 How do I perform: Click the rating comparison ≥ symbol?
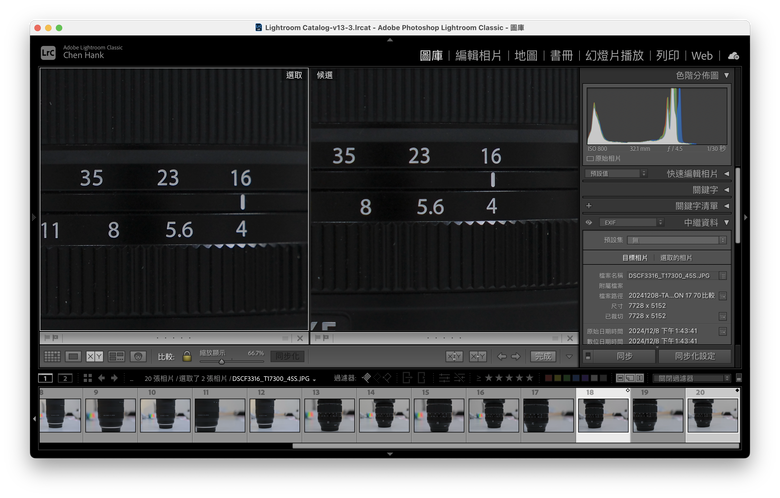pos(479,378)
